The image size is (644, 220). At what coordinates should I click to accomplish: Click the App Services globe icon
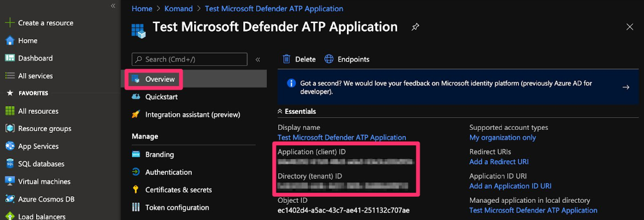pos(10,146)
